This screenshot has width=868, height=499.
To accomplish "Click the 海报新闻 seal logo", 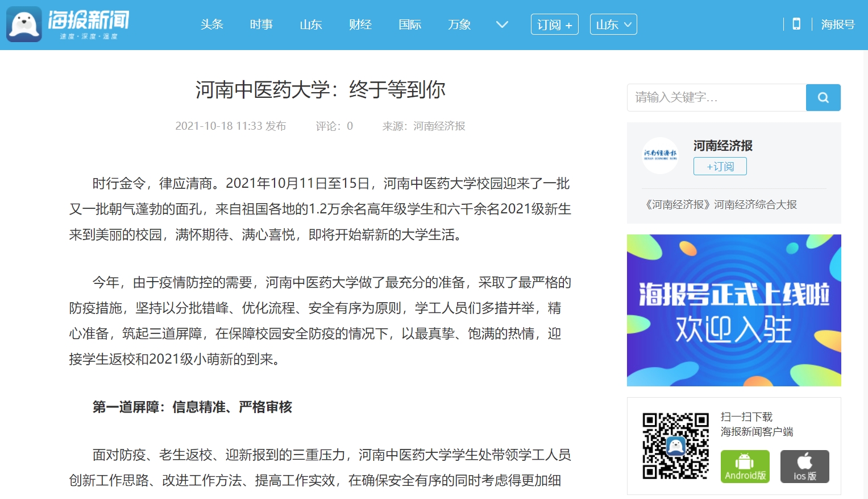I will tap(24, 24).
